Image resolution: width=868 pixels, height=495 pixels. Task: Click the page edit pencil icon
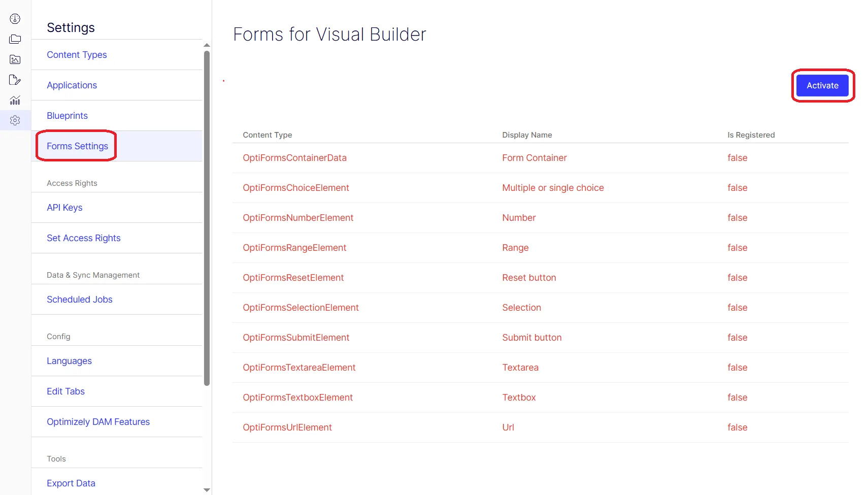pyautogui.click(x=15, y=80)
